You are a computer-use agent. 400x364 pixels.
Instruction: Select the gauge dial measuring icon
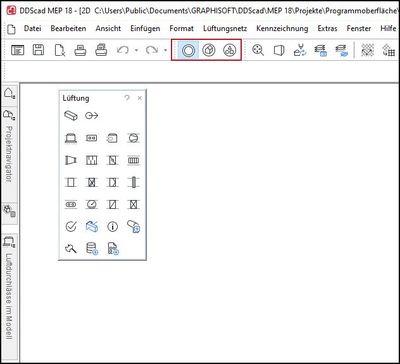tap(91, 205)
